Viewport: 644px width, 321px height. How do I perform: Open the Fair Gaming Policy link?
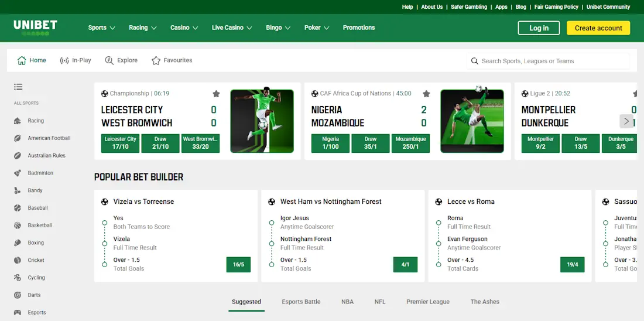(556, 7)
